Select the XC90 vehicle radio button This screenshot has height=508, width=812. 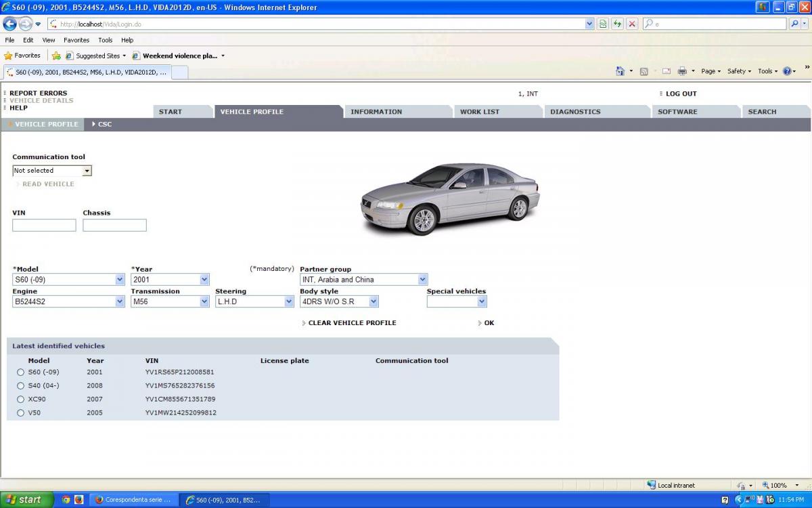[x=20, y=400]
